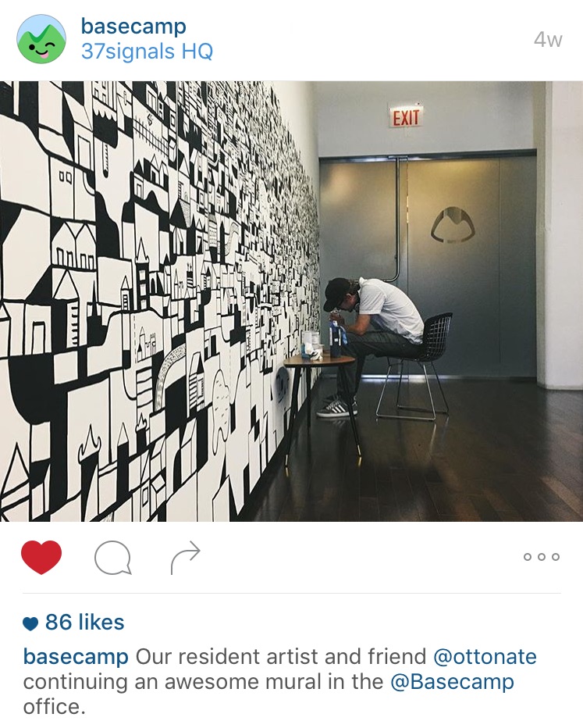
Task: Open the 37signals HQ location link
Action: (147, 52)
